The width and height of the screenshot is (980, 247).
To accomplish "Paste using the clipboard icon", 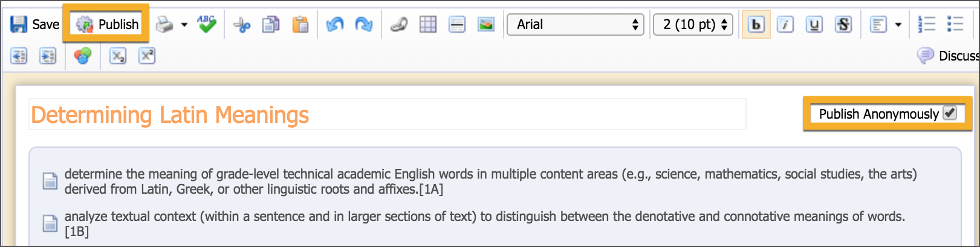I will click(300, 25).
